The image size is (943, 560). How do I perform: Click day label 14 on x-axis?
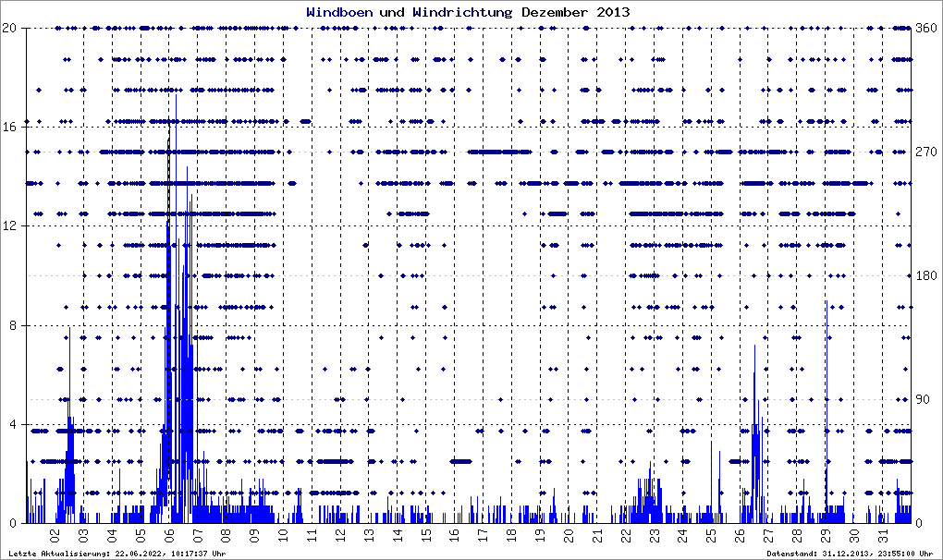pyautogui.click(x=398, y=535)
